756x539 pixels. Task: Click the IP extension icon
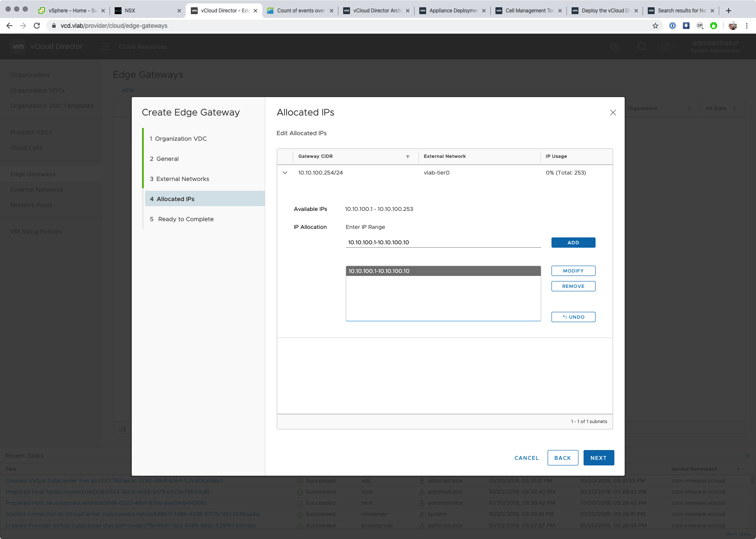700,26
